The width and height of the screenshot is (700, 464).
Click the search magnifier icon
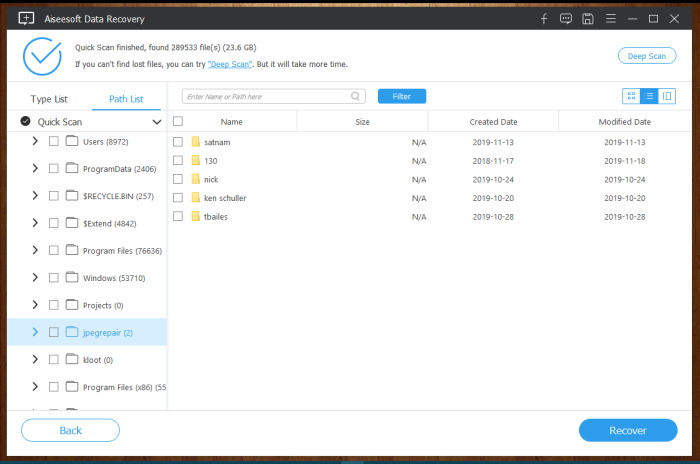pyautogui.click(x=356, y=96)
